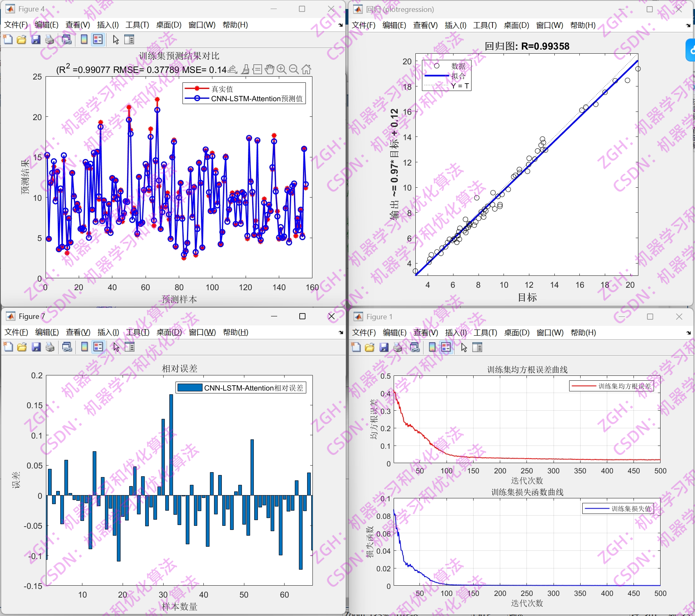
Task: Insert a legend using the legend icon in 回归 window
Action: (x=456, y=25)
